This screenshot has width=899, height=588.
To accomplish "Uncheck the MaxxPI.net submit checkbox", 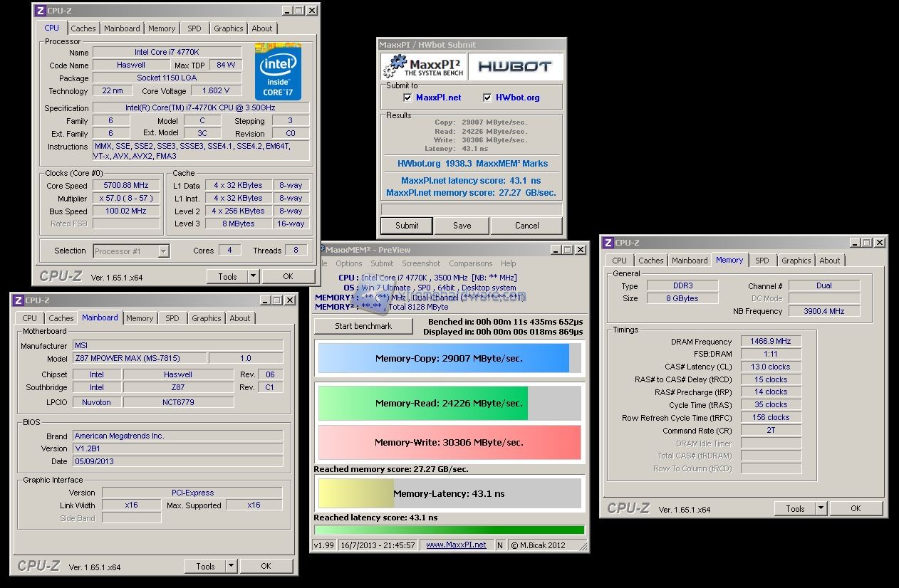I will 407,98.
